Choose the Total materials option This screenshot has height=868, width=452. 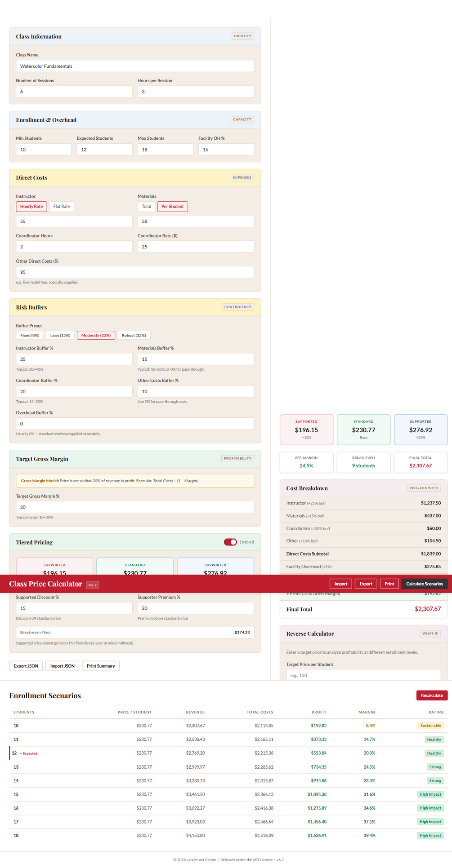pos(146,207)
